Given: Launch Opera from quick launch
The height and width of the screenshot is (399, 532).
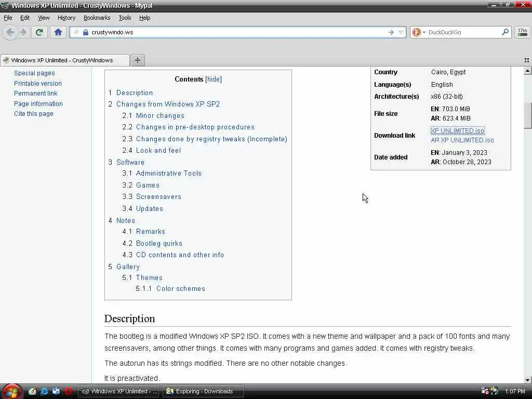Looking at the screenshot, I should (68, 391).
